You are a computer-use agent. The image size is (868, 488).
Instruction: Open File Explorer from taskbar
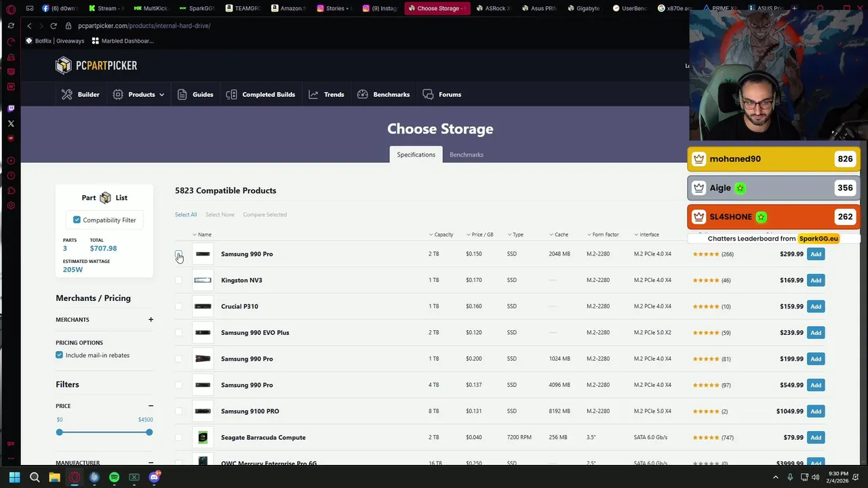tap(54, 477)
